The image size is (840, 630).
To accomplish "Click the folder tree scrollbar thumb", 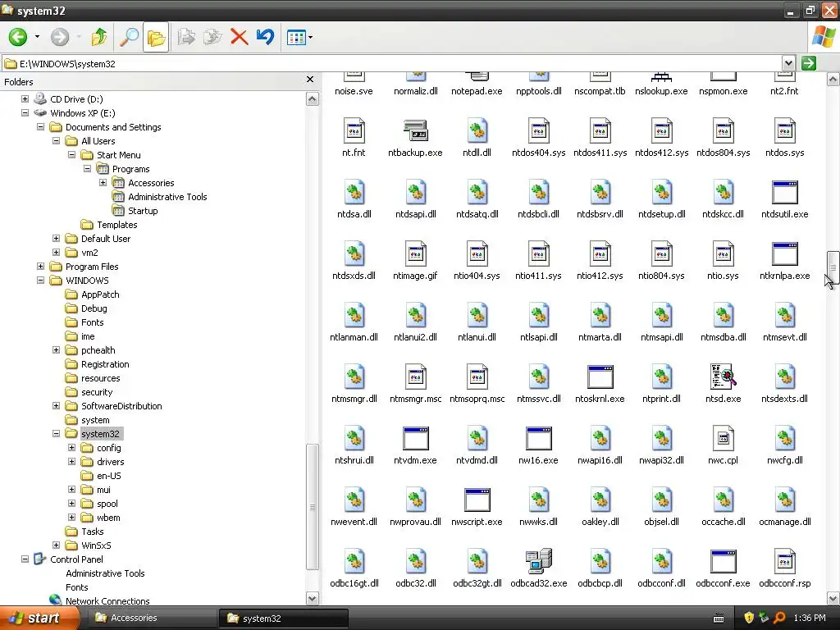I will (313, 507).
